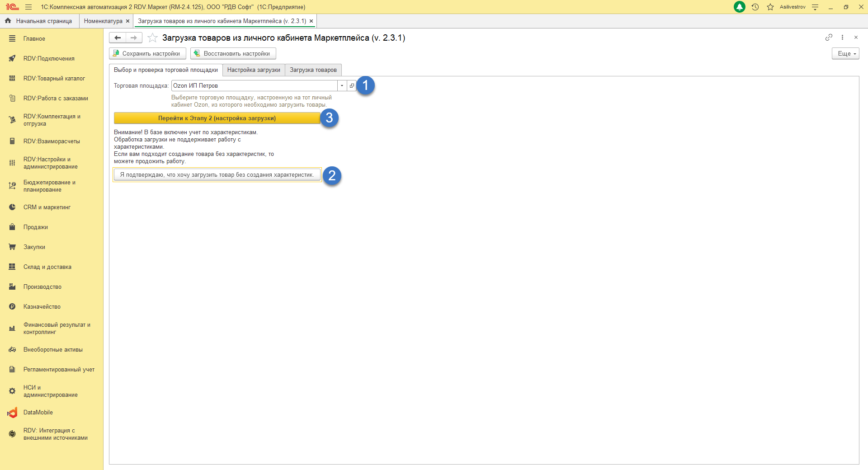Click the Продажи bag icon
The image size is (868, 470).
[12, 227]
